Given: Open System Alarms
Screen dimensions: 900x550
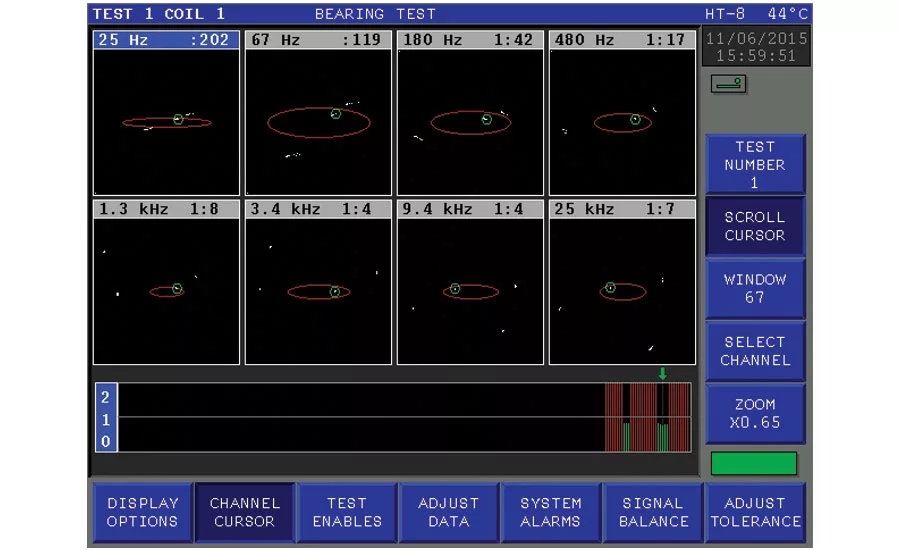Looking at the screenshot, I should tap(551, 512).
